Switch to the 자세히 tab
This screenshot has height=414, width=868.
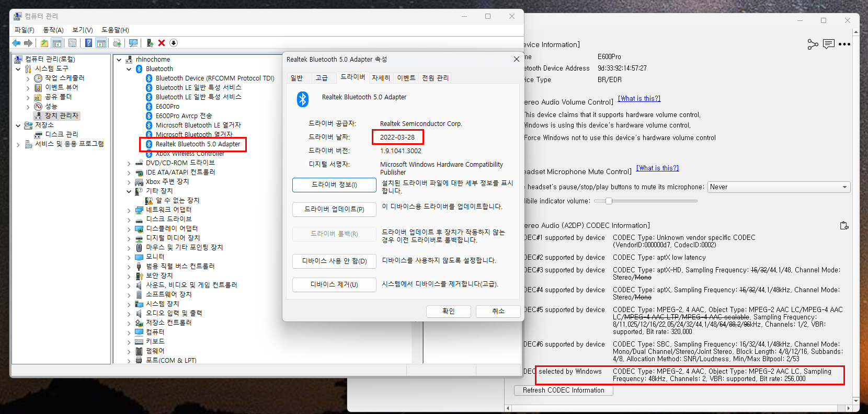(381, 78)
